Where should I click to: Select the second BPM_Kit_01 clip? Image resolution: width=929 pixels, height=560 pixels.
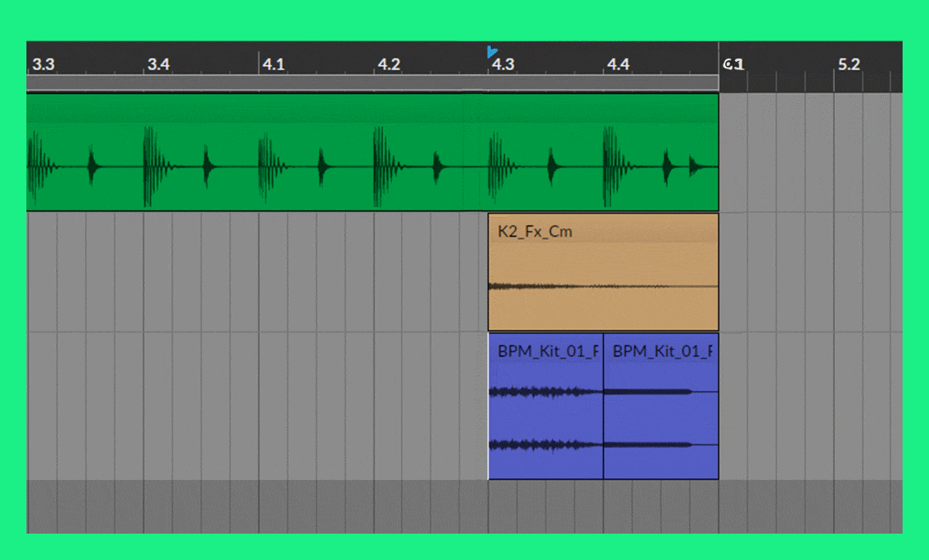pos(661,412)
